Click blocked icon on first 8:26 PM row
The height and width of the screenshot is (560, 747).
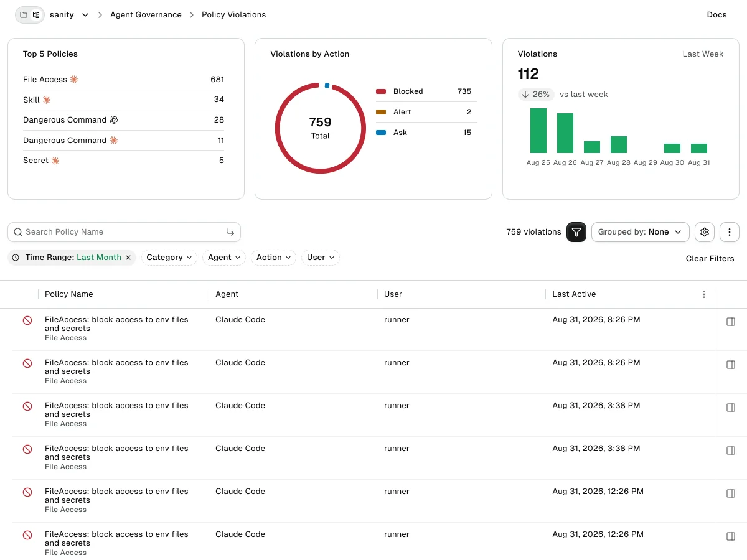coord(27,320)
